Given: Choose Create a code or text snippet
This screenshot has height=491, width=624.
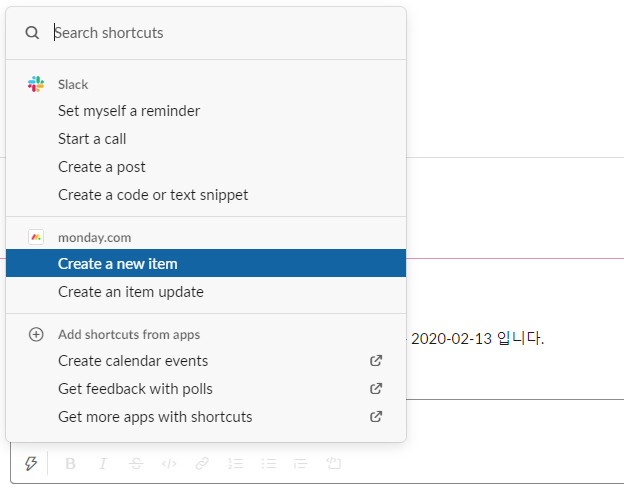Looking at the screenshot, I should [206, 195].
